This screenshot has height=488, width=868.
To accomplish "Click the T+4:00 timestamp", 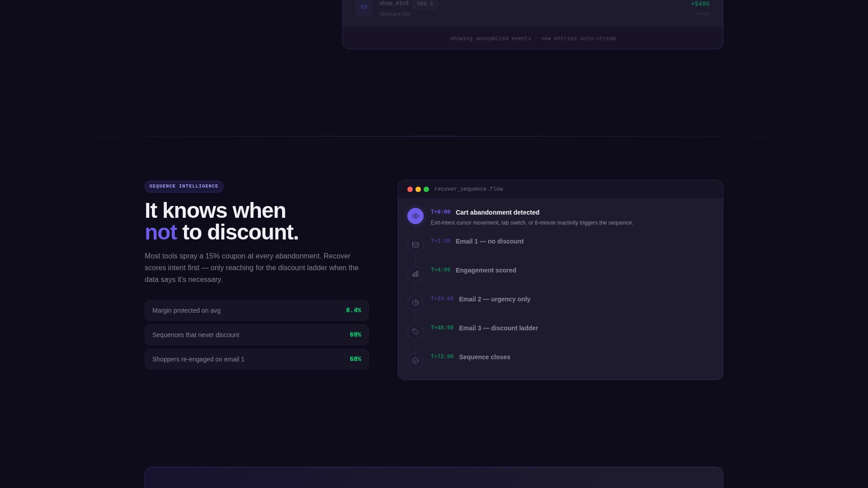I will tap(440, 270).
